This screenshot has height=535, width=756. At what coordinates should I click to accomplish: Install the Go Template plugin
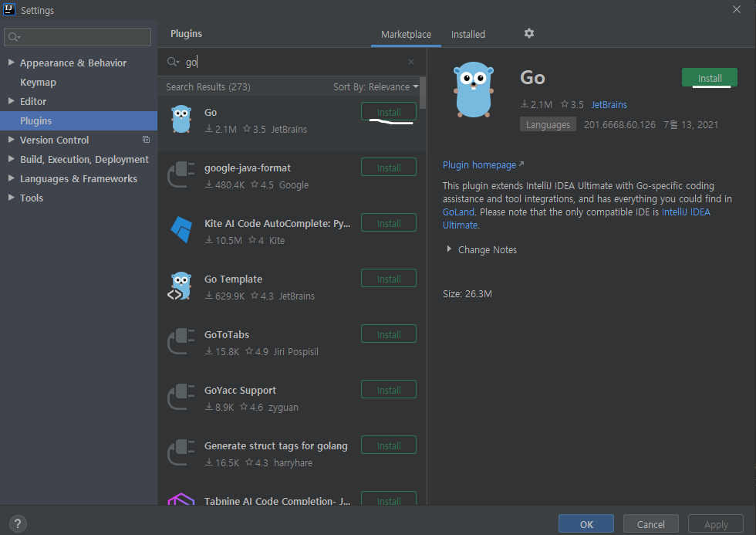[389, 279]
